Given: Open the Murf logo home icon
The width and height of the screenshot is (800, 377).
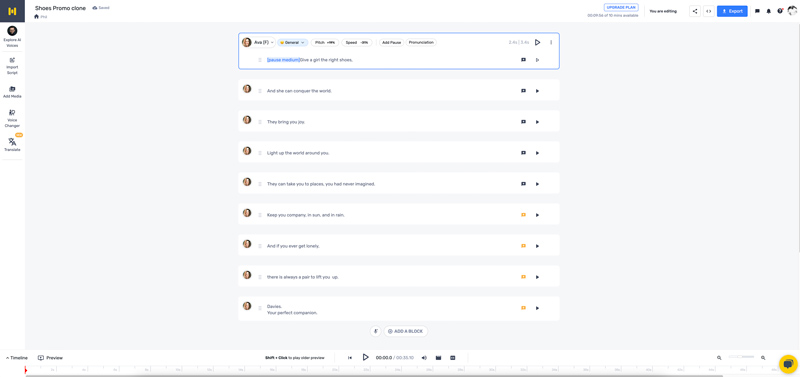Looking at the screenshot, I should [x=12, y=11].
